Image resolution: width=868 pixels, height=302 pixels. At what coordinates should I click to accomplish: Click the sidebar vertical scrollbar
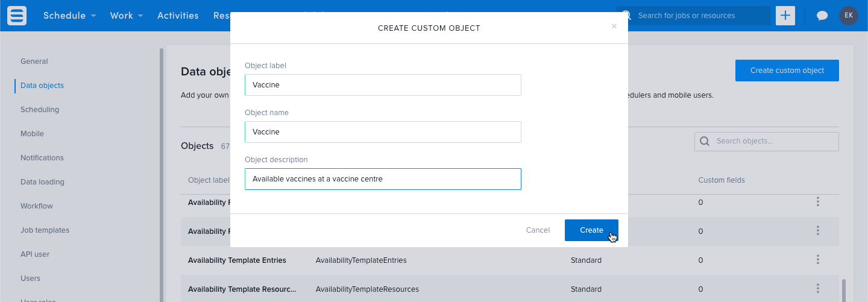(162, 175)
